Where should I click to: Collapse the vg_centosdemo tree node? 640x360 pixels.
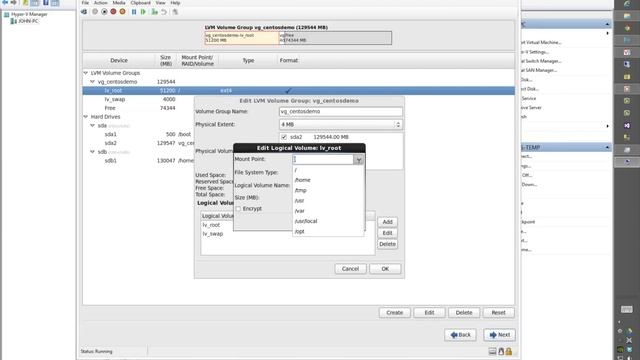click(x=93, y=82)
